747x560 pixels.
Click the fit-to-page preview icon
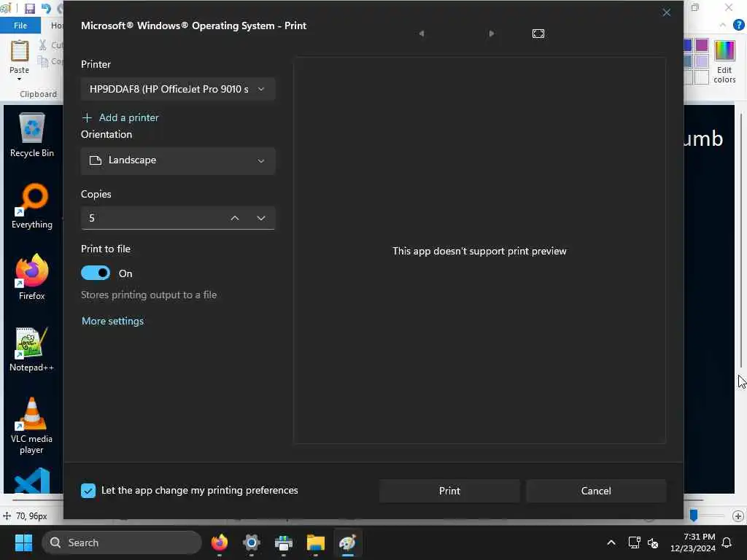tap(538, 34)
